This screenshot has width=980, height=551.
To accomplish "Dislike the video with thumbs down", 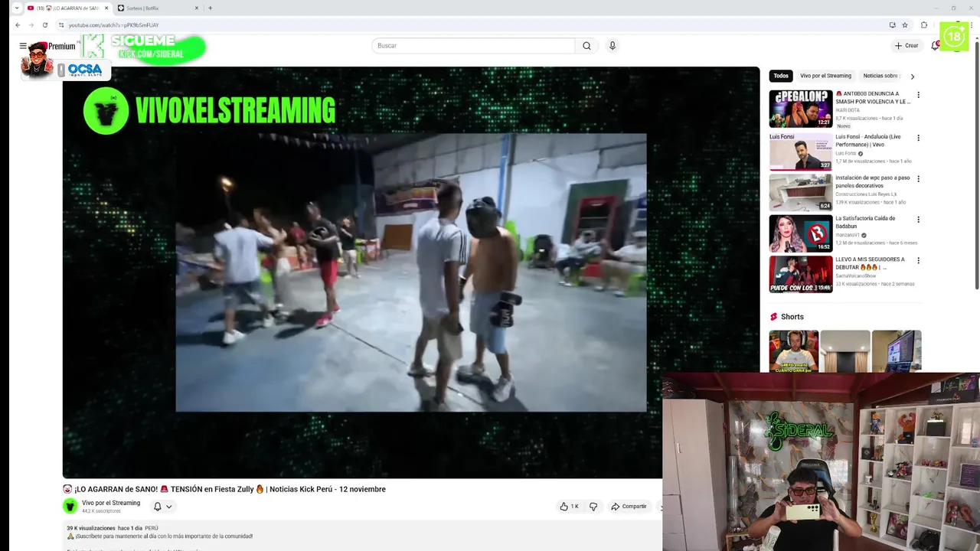I will click(x=593, y=507).
